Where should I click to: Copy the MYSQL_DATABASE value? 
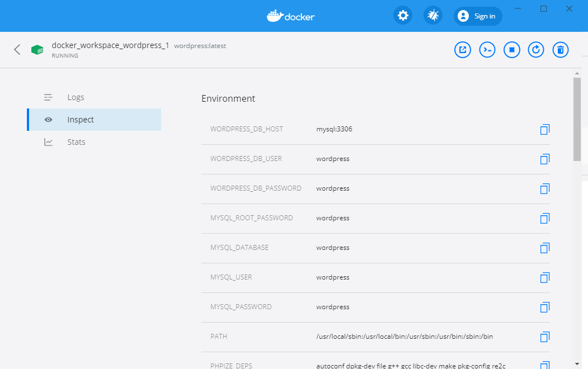545,248
